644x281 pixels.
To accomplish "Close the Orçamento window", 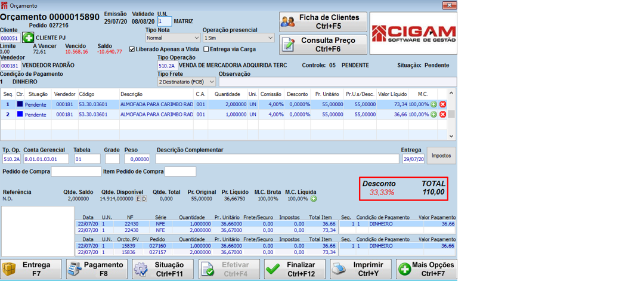I will (x=449, y=5).
